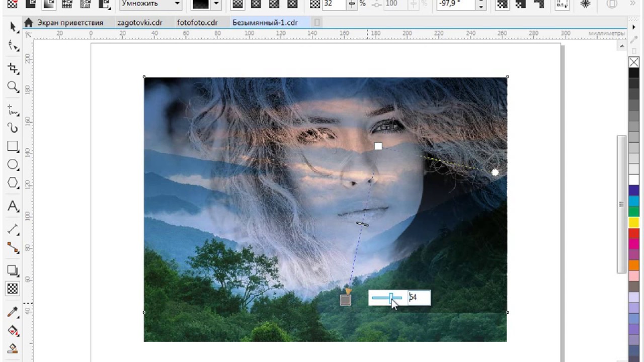Select the Interactive Fill tool
Viewport: 644px width, 362px height.
coord(13,330)
